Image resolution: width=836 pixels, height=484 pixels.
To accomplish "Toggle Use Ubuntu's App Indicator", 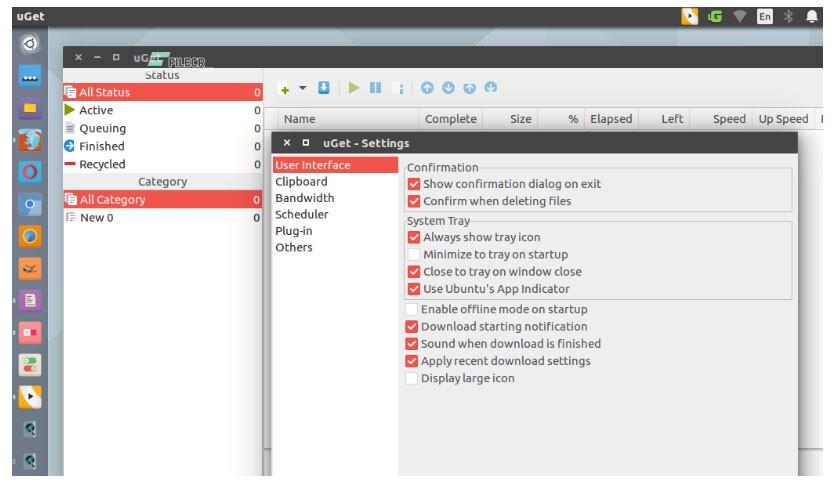I will pyautogui.click(x=414, y=289).
